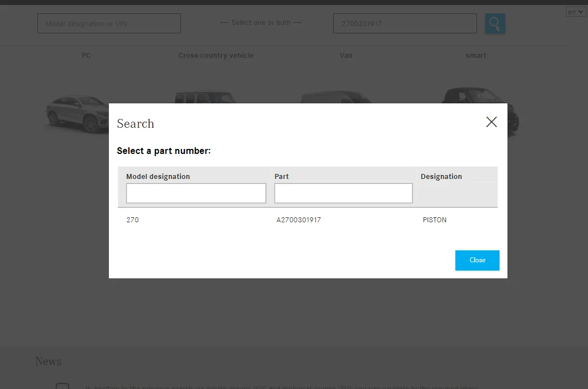588x389 pixels.
Task: Select the PC vehicle category
Action: 86,55
